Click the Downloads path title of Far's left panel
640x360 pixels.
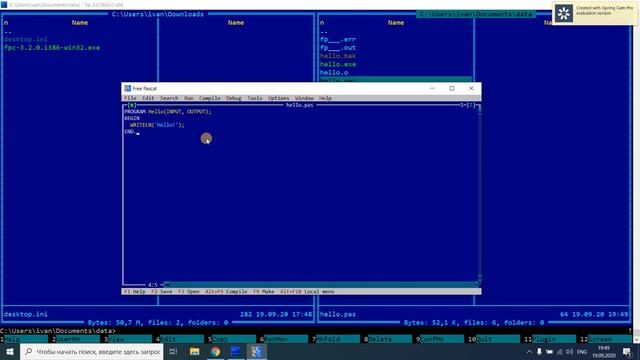click(158, 14)
